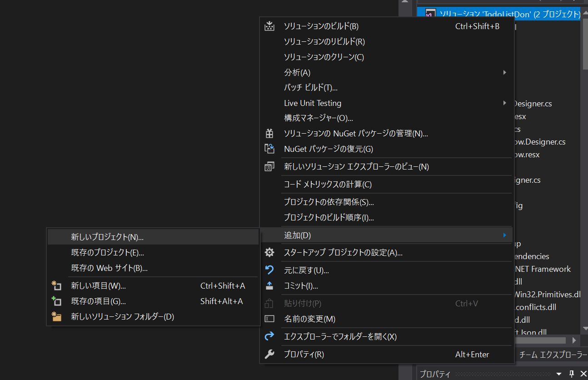Open the 追加(D) submenu arrow
The height and width of the screenshot is (380, 588).
[504, 235]
